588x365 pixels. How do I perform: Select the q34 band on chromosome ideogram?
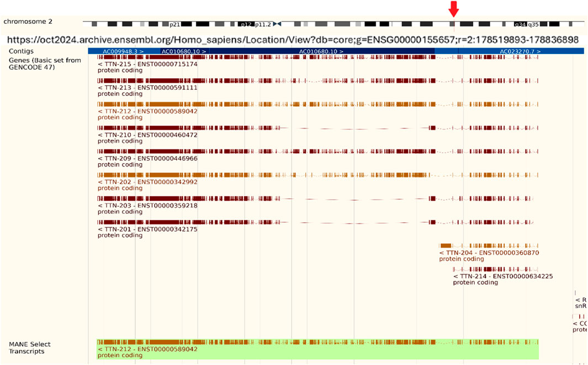click(x=520, y=24)
